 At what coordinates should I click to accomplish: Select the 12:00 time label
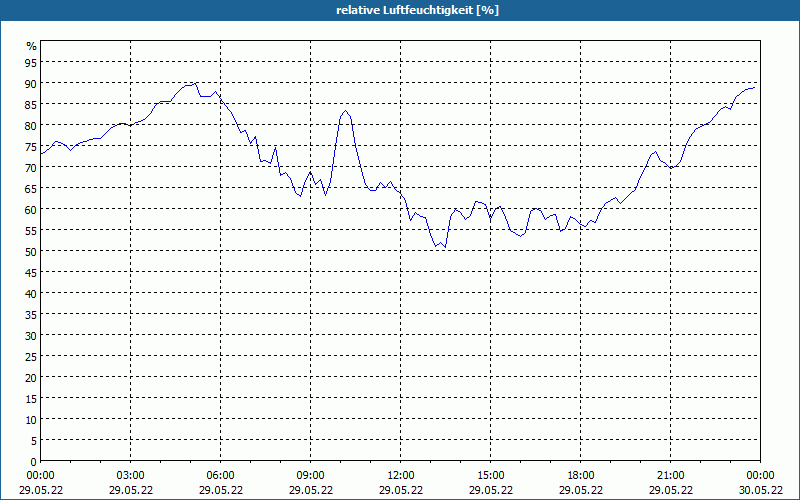pyautogui.click(x=401, y=476)
